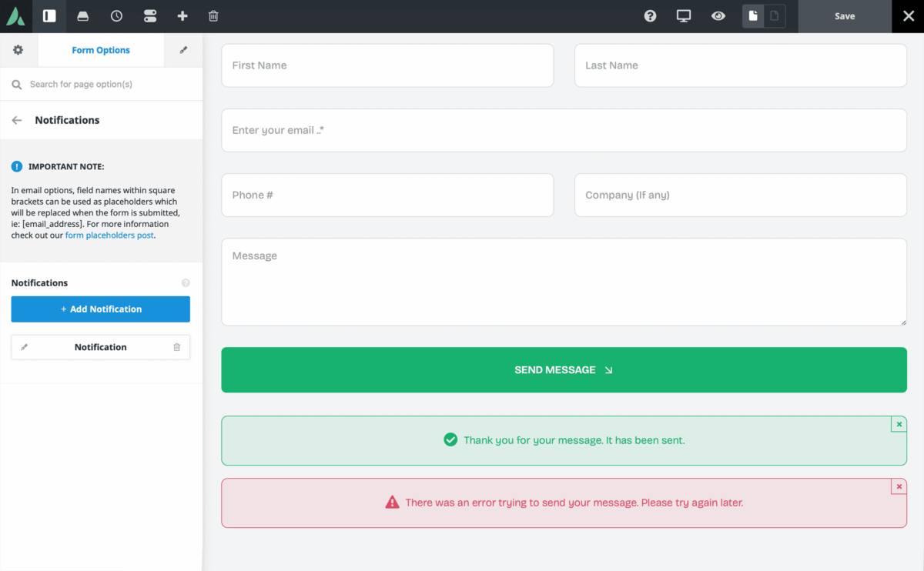Preview the page using the eye icon
Image resolution: width=924 pixels, height=571 pixels.
718,16
